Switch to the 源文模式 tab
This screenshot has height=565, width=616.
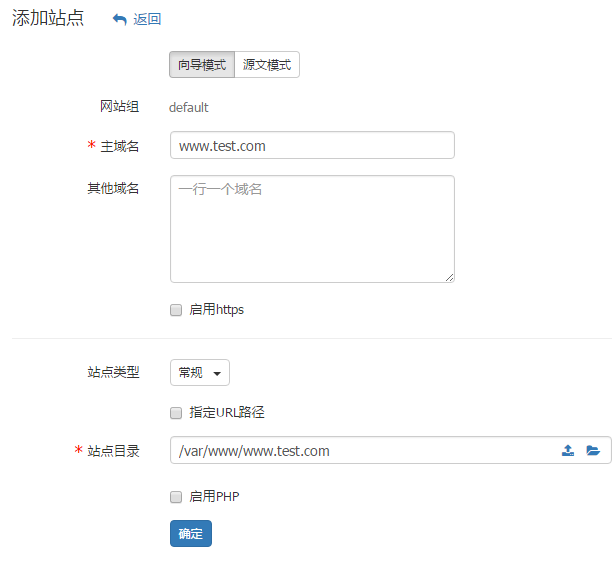pos(267,65)
